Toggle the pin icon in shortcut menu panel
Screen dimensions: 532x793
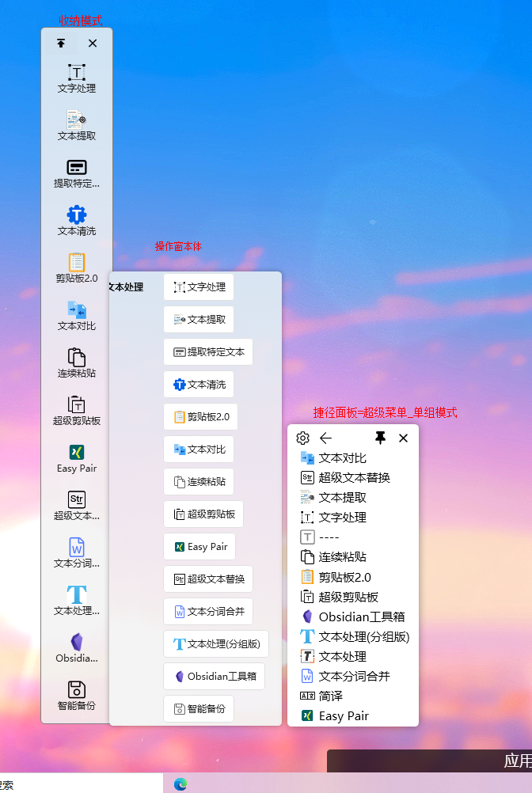(x=380, y=438)
